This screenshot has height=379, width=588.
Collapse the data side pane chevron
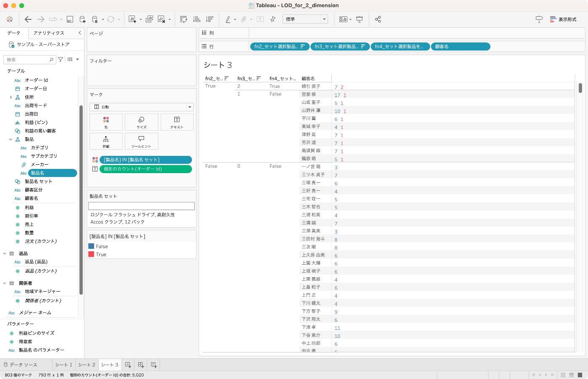coord(80,33)
